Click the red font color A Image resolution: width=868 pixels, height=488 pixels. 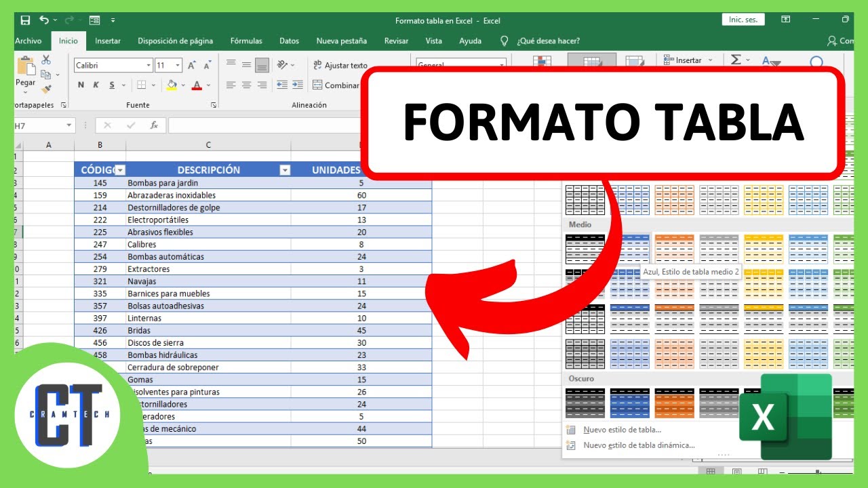[x=197, y=85]
